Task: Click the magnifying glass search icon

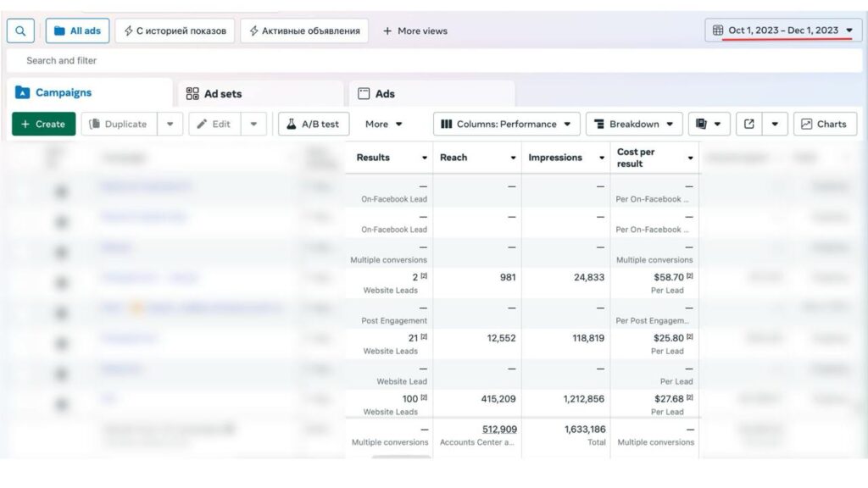Action: tap(20, 30)
